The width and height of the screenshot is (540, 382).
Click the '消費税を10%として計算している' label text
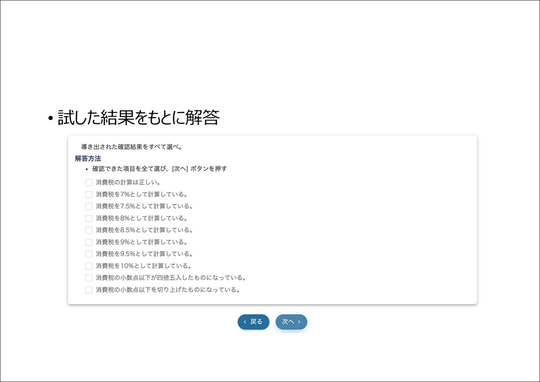[x=144, y=266]
